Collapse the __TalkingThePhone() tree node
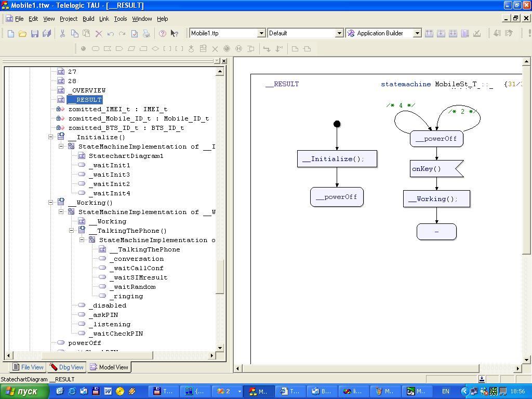The height and width of the screenshot is (399, 532). [x=72, y=231]
